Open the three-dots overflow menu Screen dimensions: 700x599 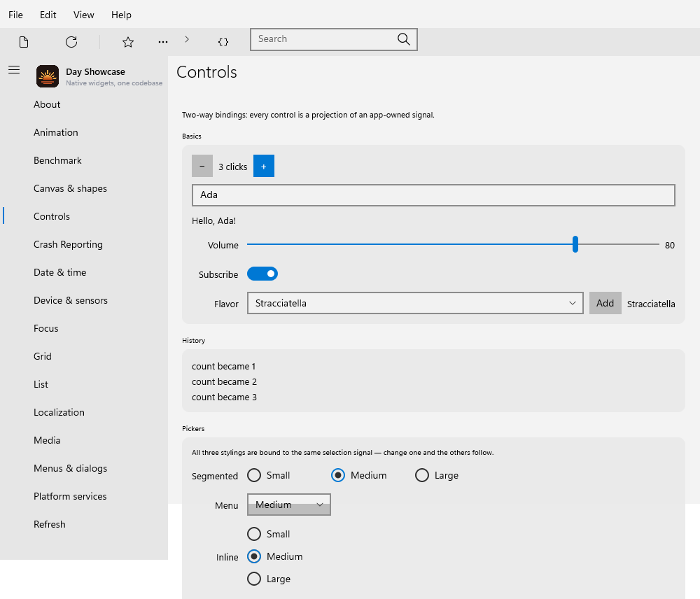163,42
